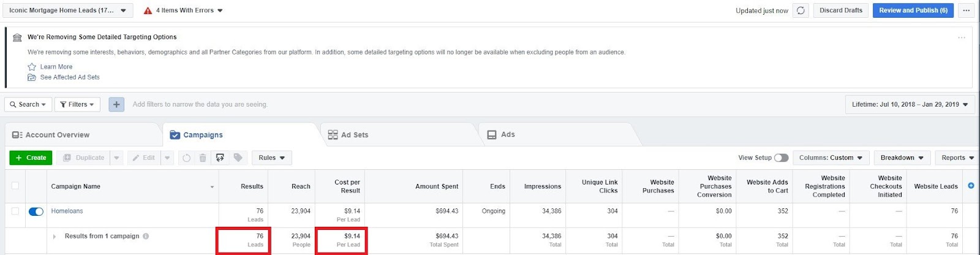
Task: Toggle the View Setup switch
Action: 781,158
